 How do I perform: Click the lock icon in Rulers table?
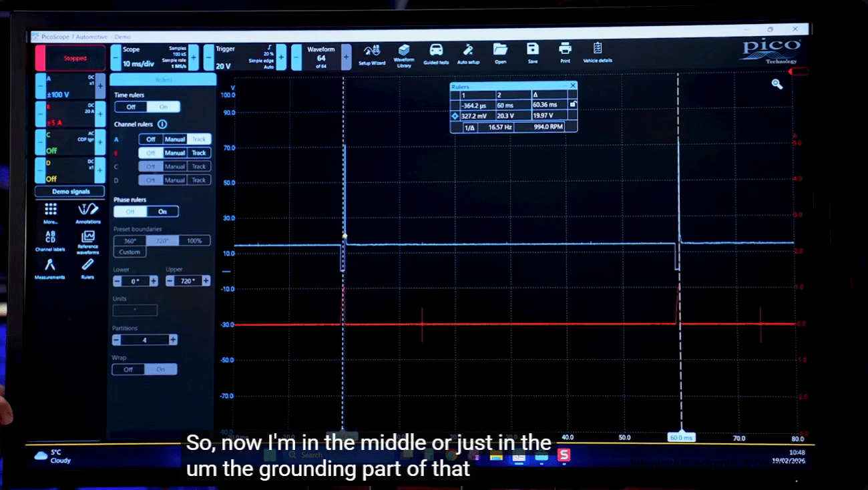572,105
